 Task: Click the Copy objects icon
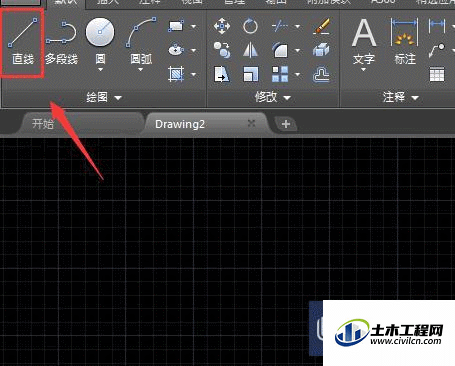222,50
